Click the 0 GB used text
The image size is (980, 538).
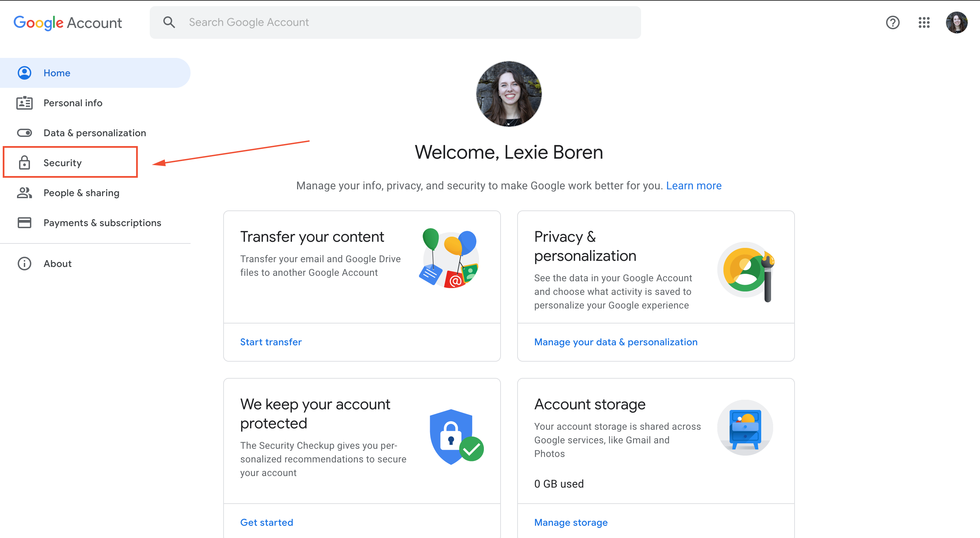(559, 484)
